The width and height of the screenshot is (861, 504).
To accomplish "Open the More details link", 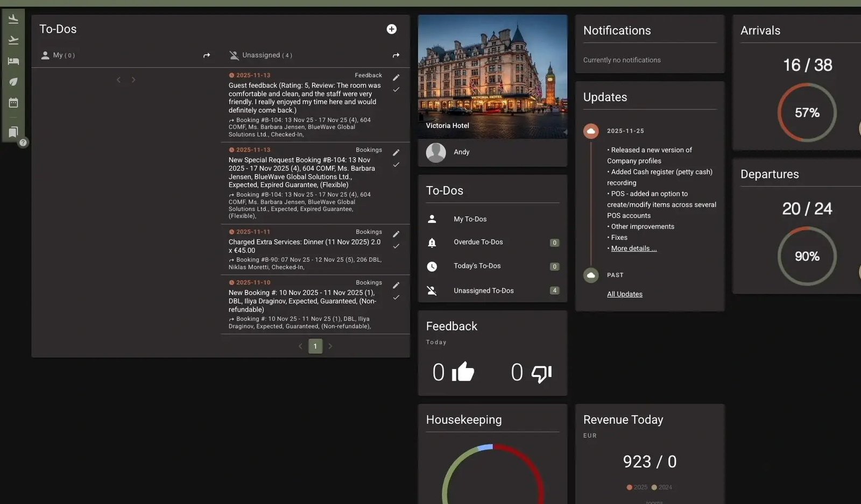I will (x=634, y=249).
